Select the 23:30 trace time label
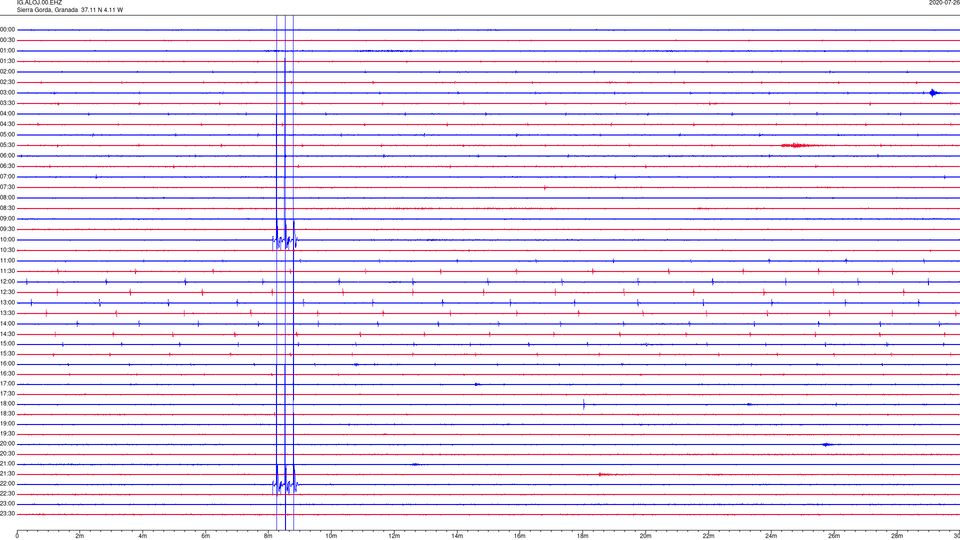The image size is (960, 540). [8, 514]
